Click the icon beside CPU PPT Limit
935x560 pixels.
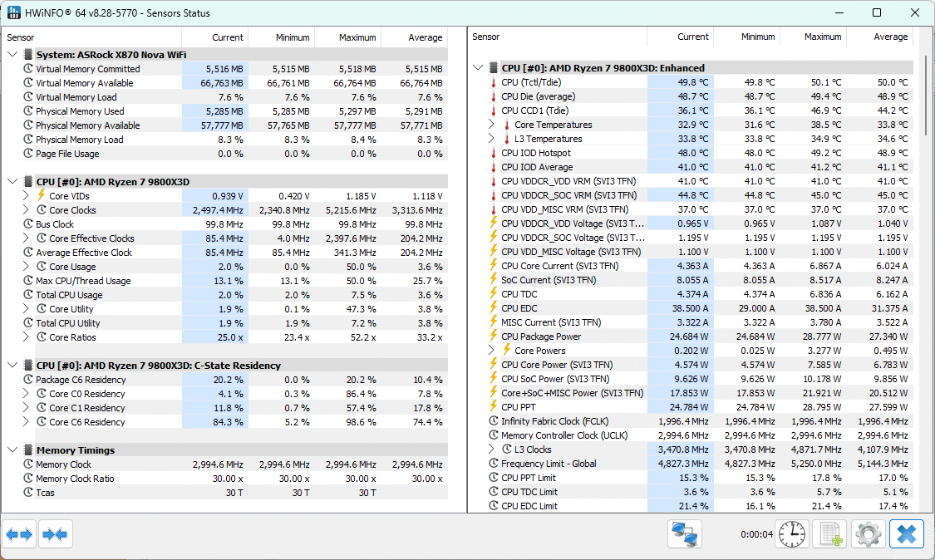point(494,477)
